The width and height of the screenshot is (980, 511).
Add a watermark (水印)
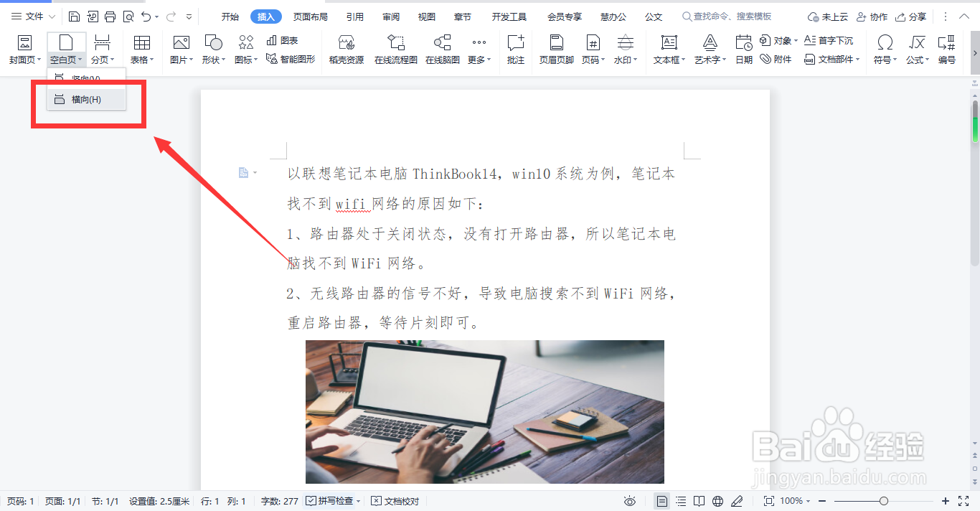(626, 50)
